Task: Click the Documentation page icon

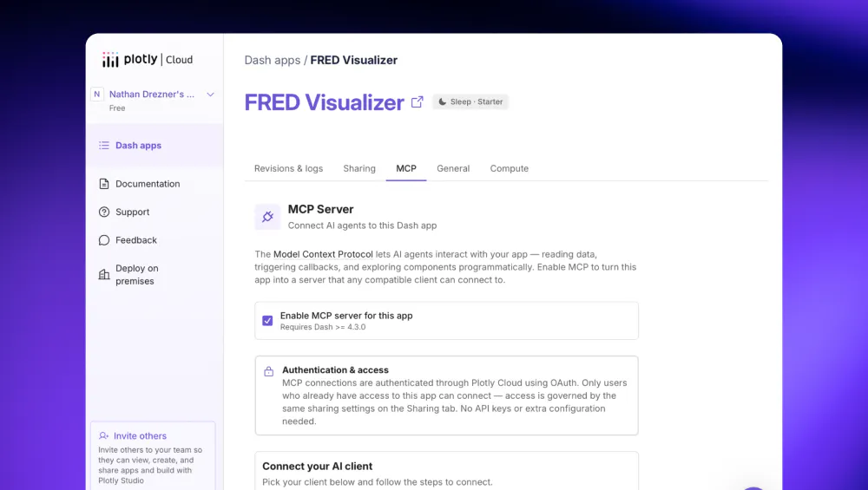Action: point(104,184)
